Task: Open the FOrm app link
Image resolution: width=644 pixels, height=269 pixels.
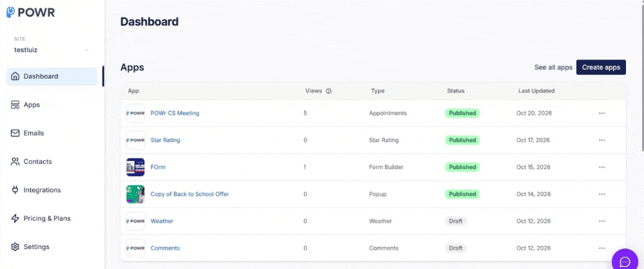Action: [158, 168]
